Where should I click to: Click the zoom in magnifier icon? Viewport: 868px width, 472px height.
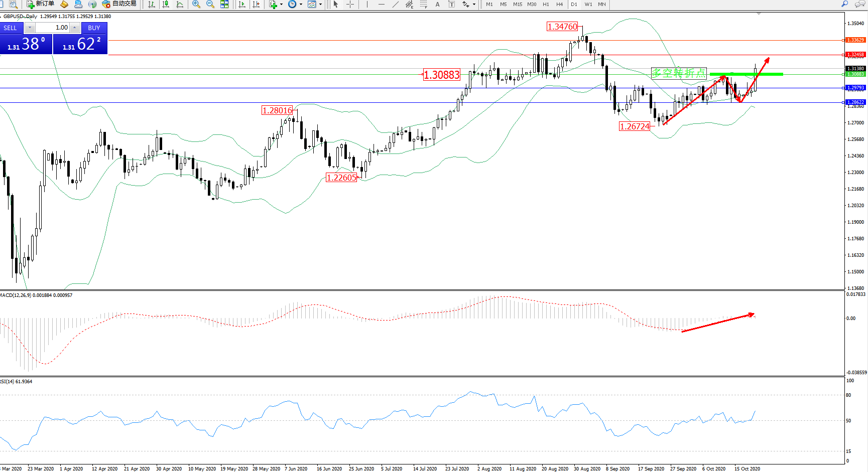click(196, 4)
